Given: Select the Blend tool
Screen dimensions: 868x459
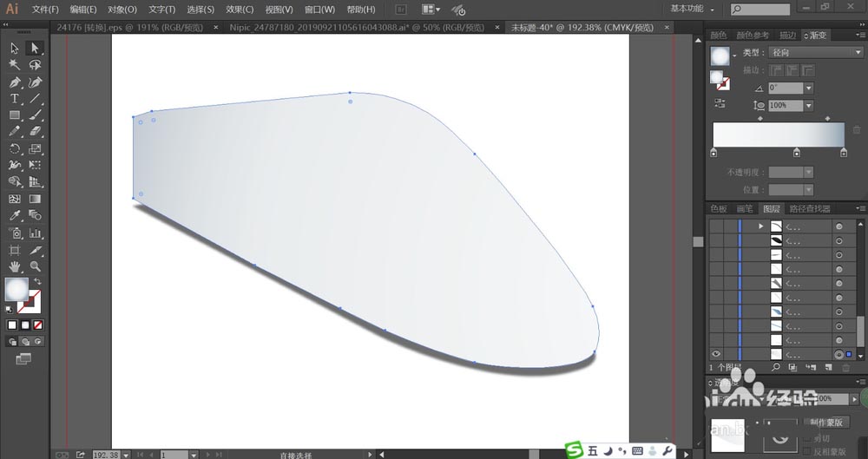Looking at the screenshot, I should [x=35, y=215].
